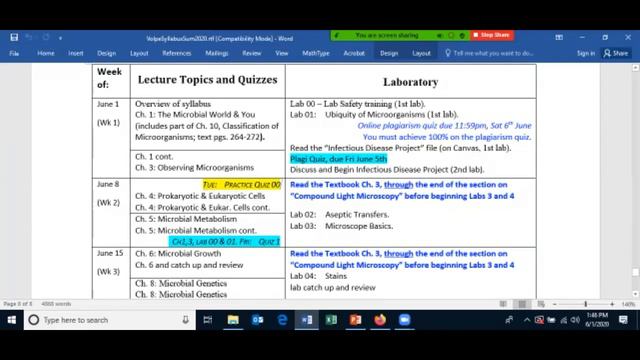Click the zoom in plus button
Viewport: 640px width, 360px height.
tap(612, 304)
